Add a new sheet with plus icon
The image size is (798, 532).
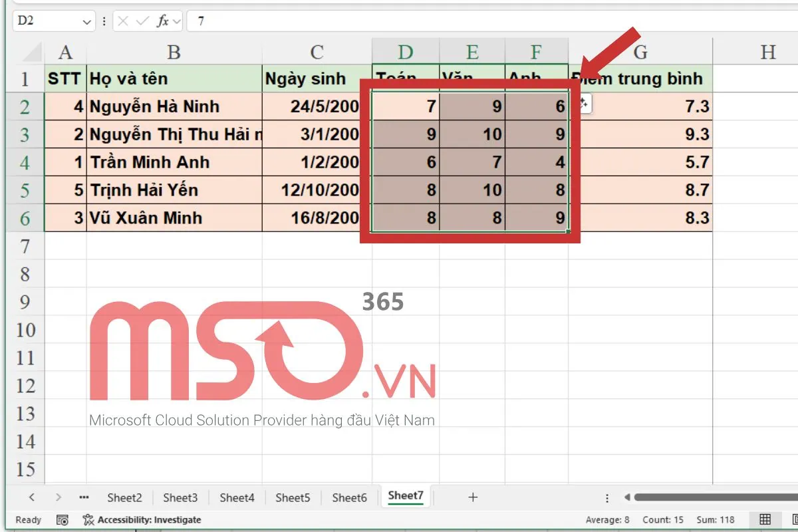tap(473, 497)
